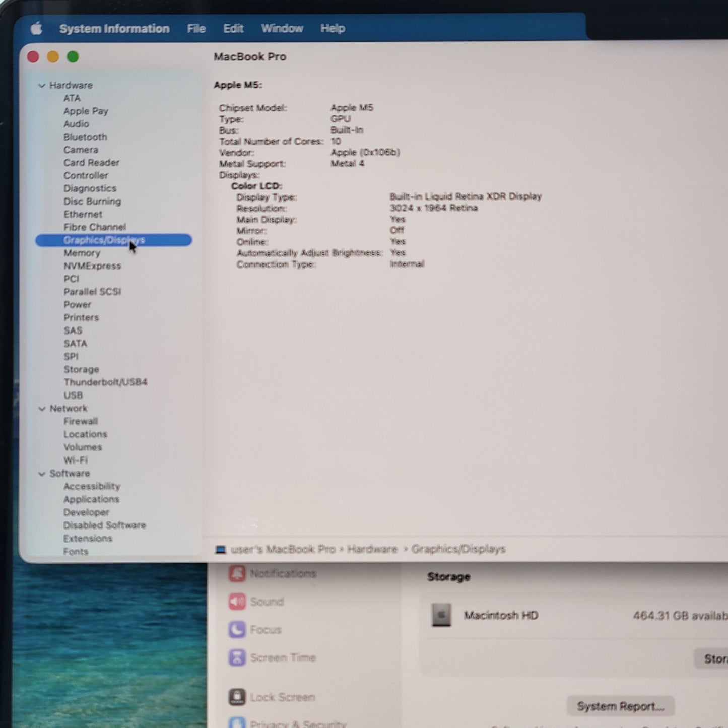The height and width of the screenshot is (728, 728).
Task: Collapse the Software section
Action: (42, 474)
